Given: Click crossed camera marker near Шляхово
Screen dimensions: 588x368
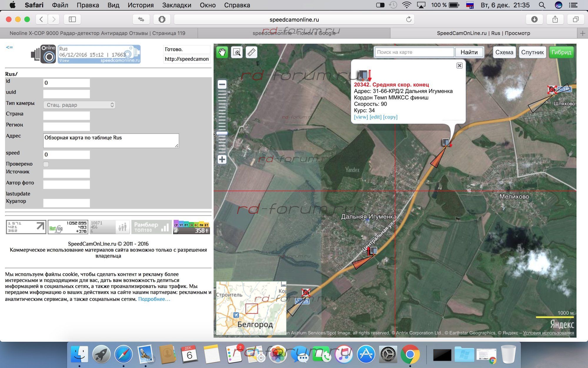Looking at the screenshot, I should click(x=552, y=89).
